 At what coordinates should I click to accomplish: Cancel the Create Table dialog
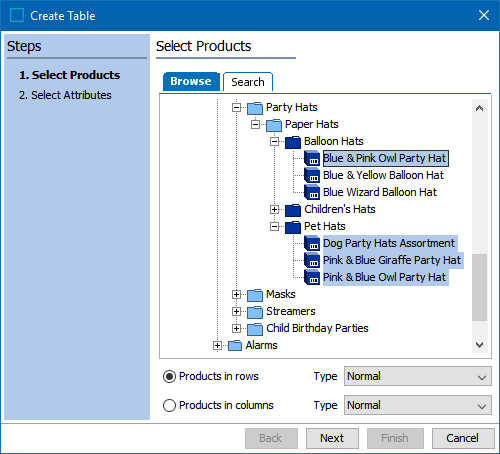(x=463, y=438)
